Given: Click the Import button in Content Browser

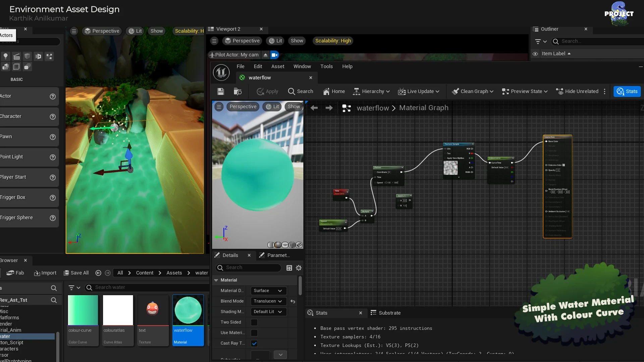Looking at the screenshot, I should [45, 273].
